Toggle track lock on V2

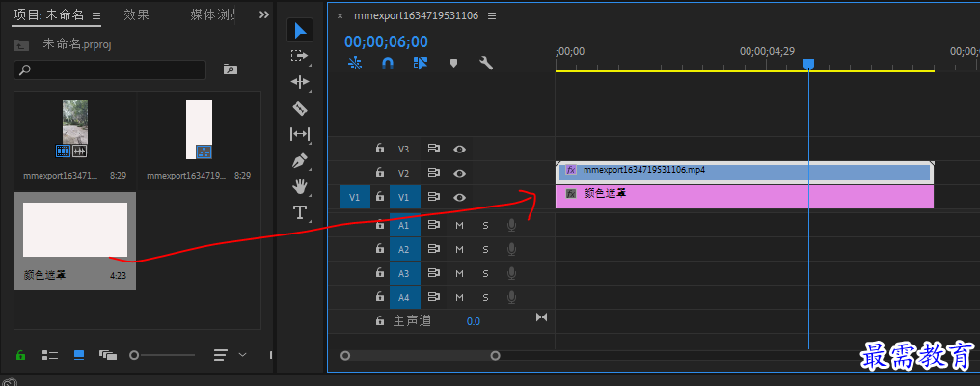379,173
